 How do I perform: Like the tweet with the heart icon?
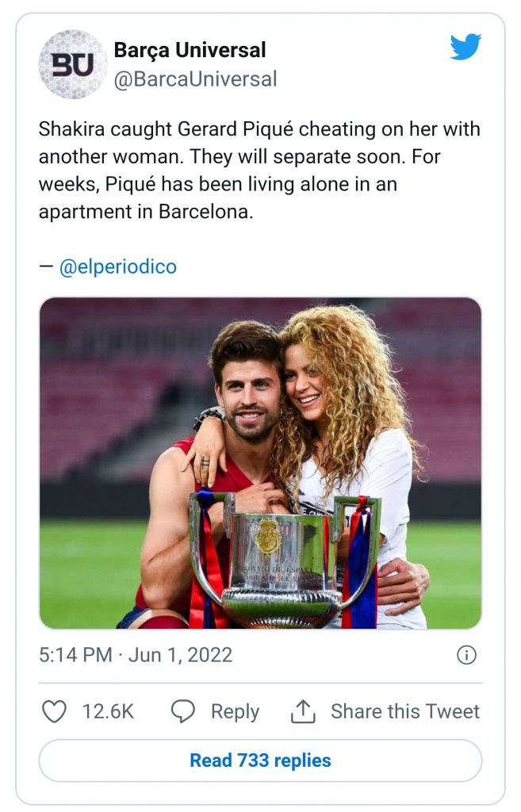(x=54, y=711)
